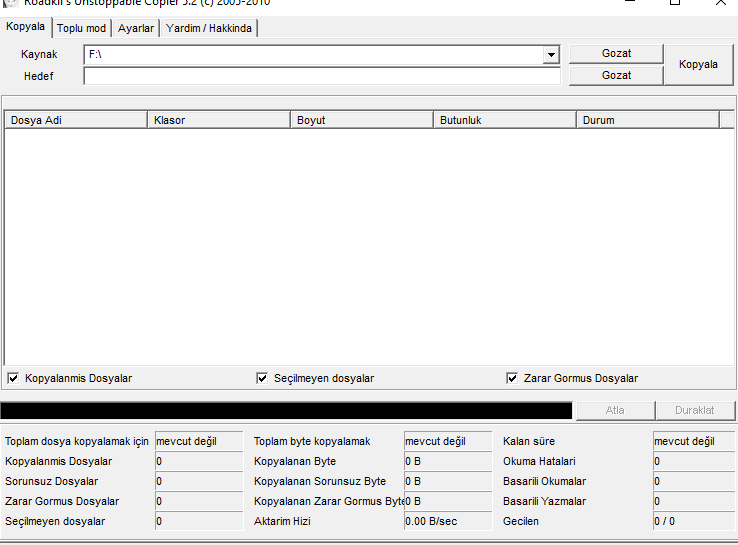Select the Aktarim Hizi 0.00 B/sec value
Viewport: 738px width, 545px height.
click(448, 521)
